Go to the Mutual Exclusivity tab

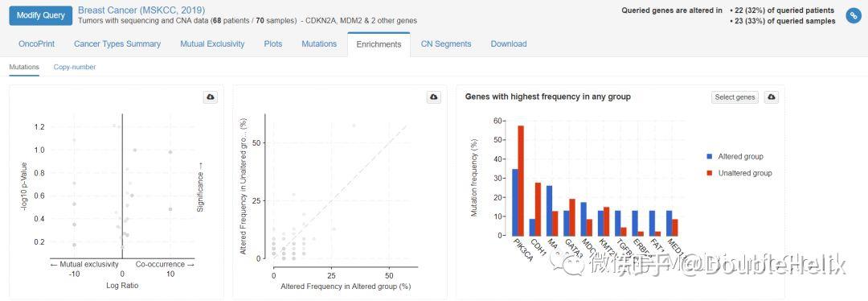pyautogui.click(x=212, y=43)
